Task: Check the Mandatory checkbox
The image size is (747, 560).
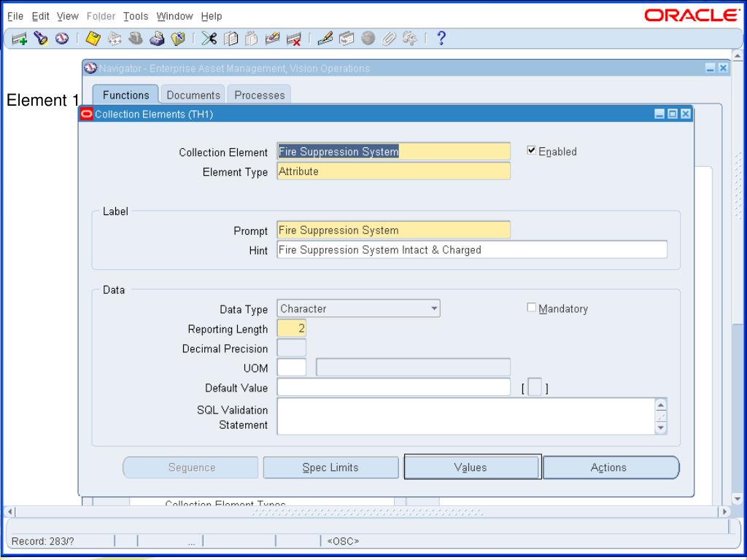Action: point(532,308)
